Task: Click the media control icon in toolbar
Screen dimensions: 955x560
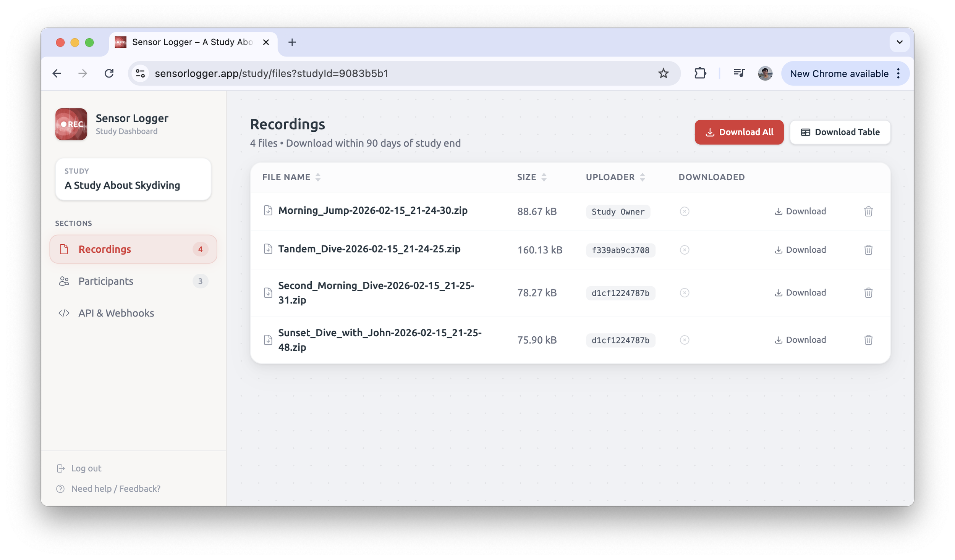Action: (x=739, y=73)
